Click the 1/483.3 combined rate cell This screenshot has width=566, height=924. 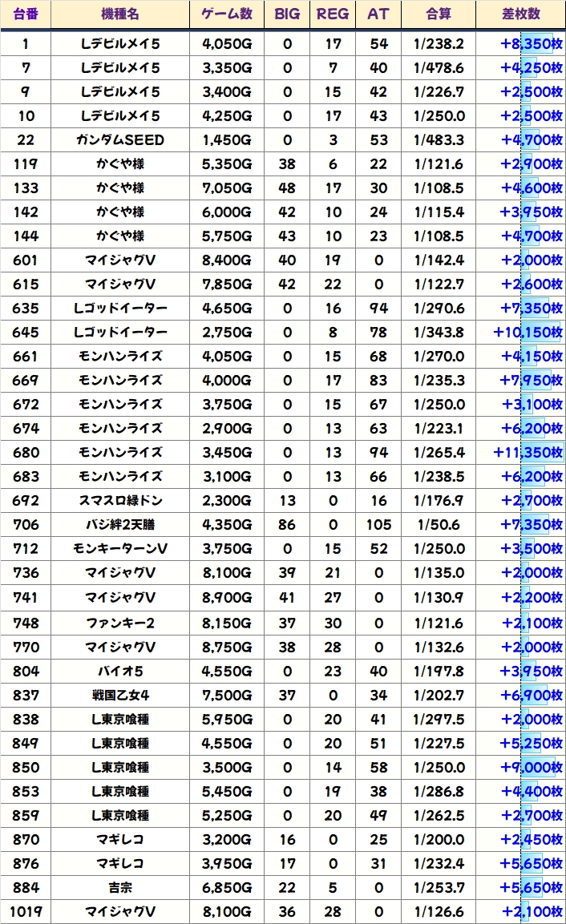[x=439, y=140]
